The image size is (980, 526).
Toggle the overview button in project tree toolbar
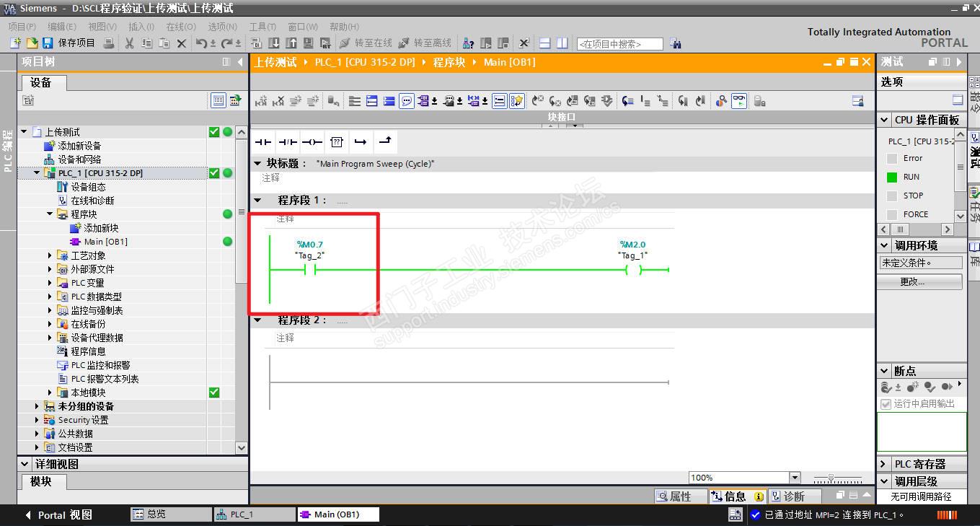click(x=218, y=101)
